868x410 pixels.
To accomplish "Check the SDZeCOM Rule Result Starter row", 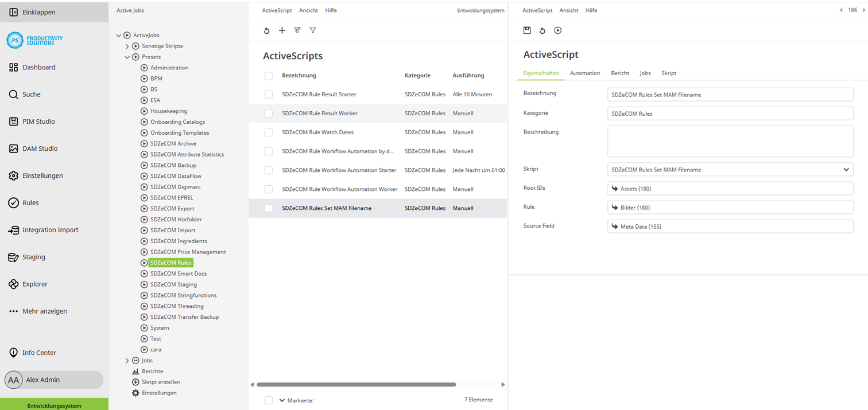I will [x=268, y=94].
